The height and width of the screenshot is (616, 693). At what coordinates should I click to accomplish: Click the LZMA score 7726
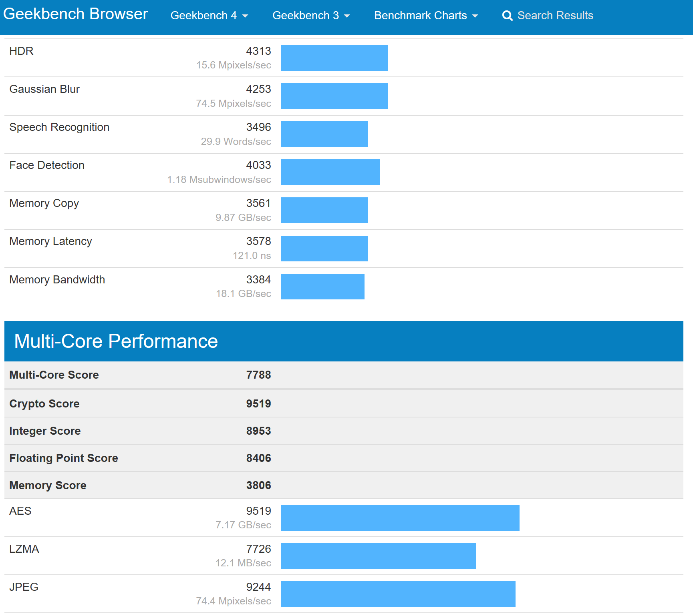[258, 549]
